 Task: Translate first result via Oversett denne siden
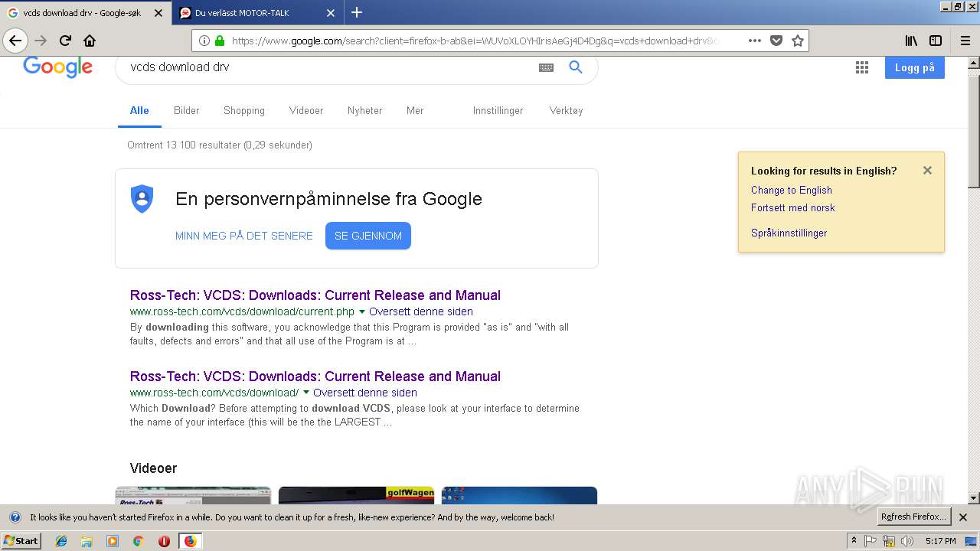pyautogui.click(x=421, y=312)
